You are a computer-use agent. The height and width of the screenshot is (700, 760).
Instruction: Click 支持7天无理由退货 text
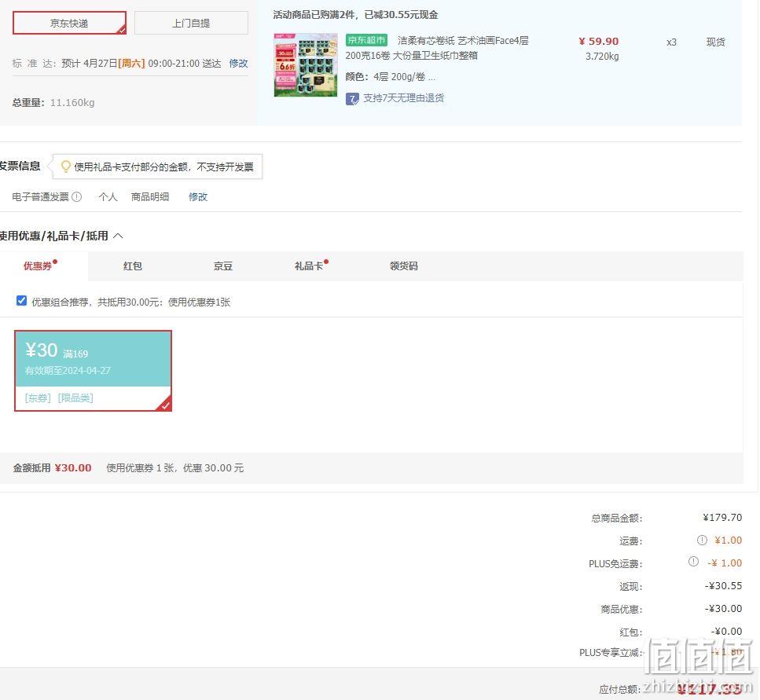tap(403, 98)
